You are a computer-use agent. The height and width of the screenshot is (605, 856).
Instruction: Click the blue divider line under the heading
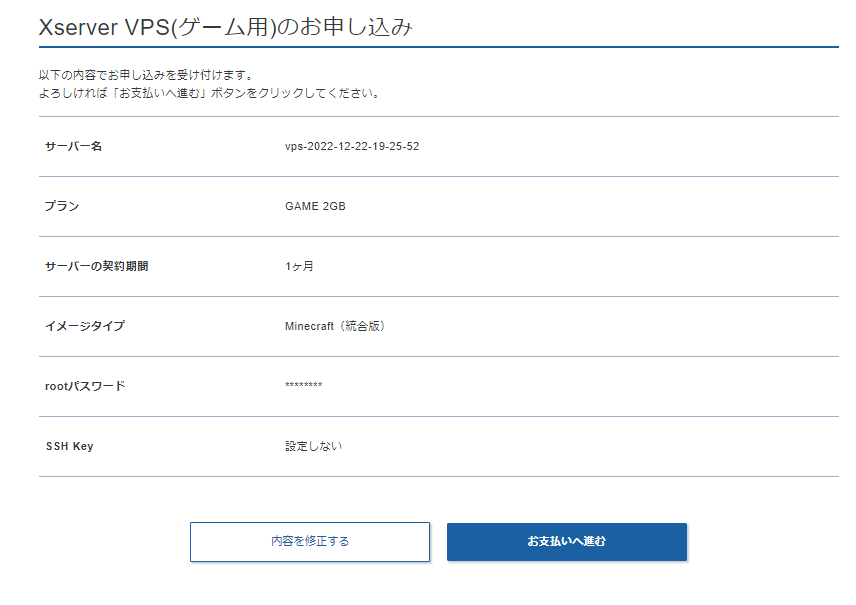tap(438, 47)
